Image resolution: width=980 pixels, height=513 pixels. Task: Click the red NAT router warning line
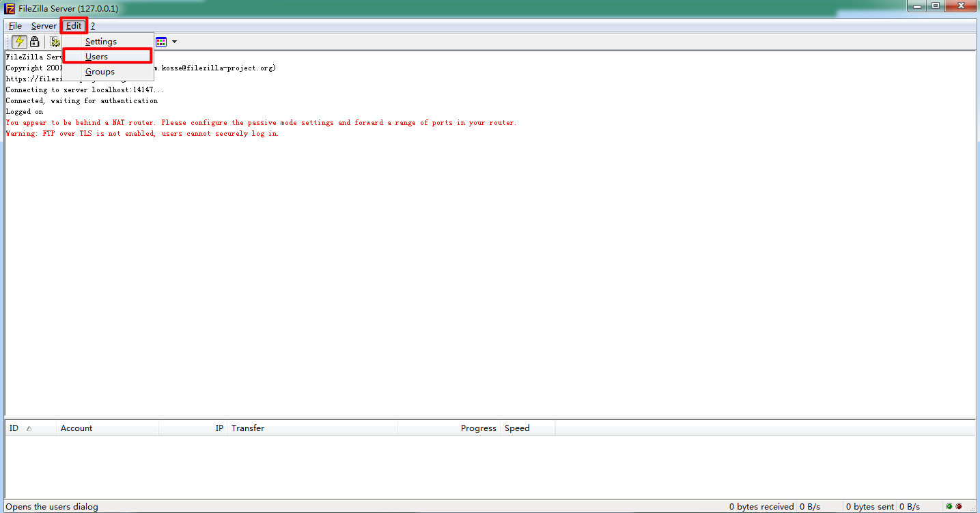(261, 123)
